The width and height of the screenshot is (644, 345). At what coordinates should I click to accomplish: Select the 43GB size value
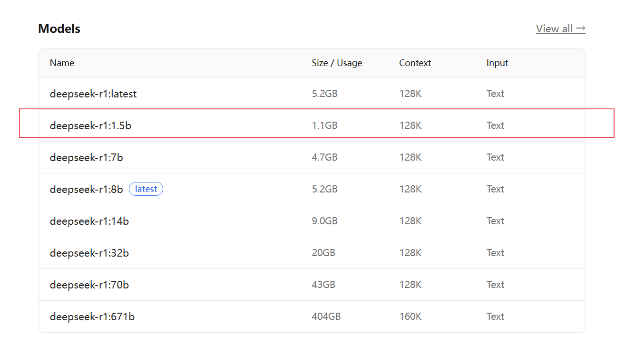[x=323, y=285]
